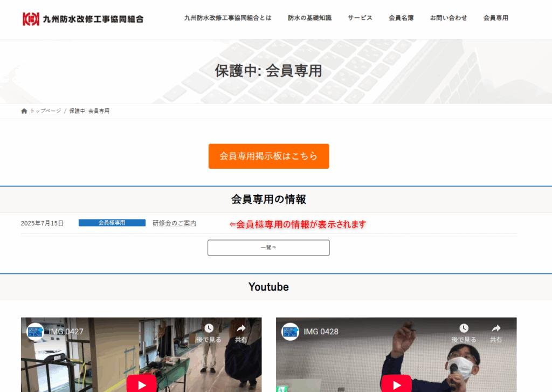Play the IMG 0427 YouTube video
Viewport: 552px width, 392px height.
click(142, 384)
